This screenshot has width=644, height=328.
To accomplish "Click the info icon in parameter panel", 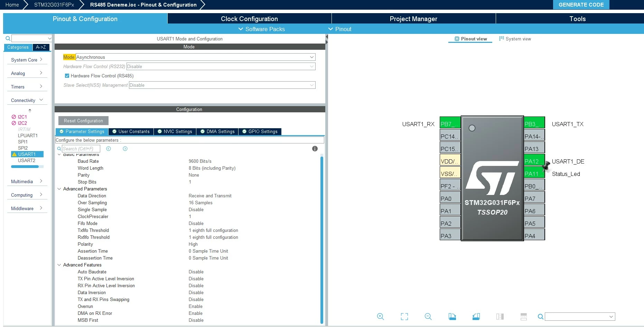I will [315, 149].
